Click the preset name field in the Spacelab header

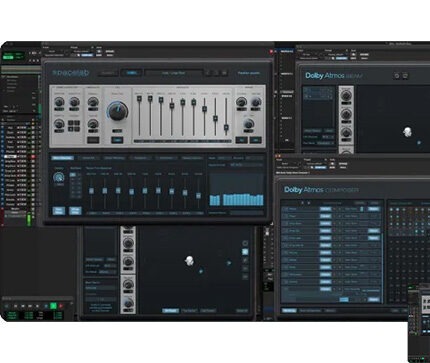pyautogui.click(x=173, y=73)
